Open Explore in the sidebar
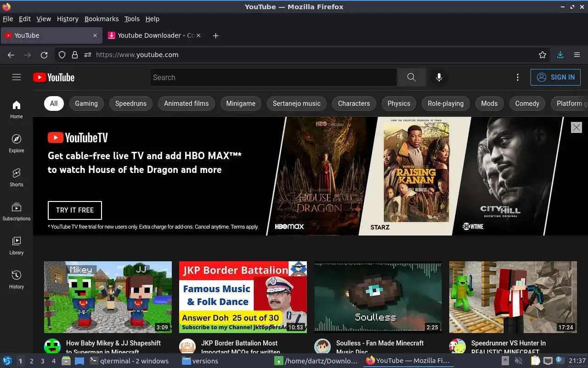This screenshot has height=368, width=588. (17, 144)
